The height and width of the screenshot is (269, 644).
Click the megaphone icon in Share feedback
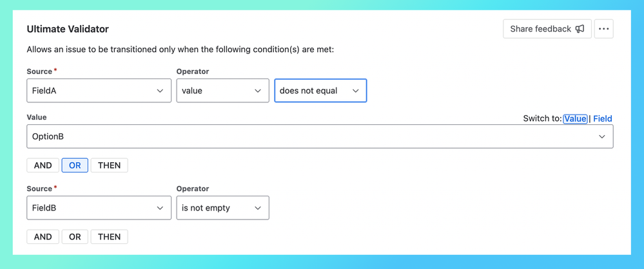tap(580, 29)
